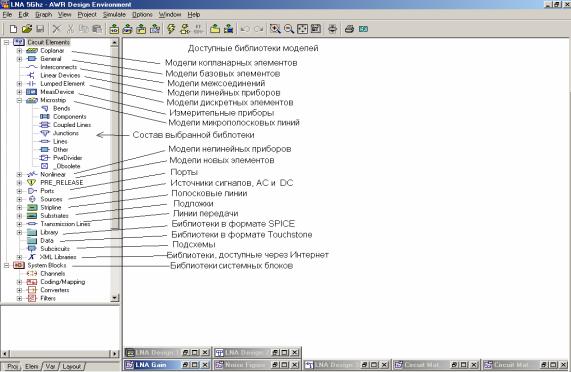The width and height of the screenshot is (571, 372).
Task: Select the PwrDivider item
Action: tap(67, 158)
